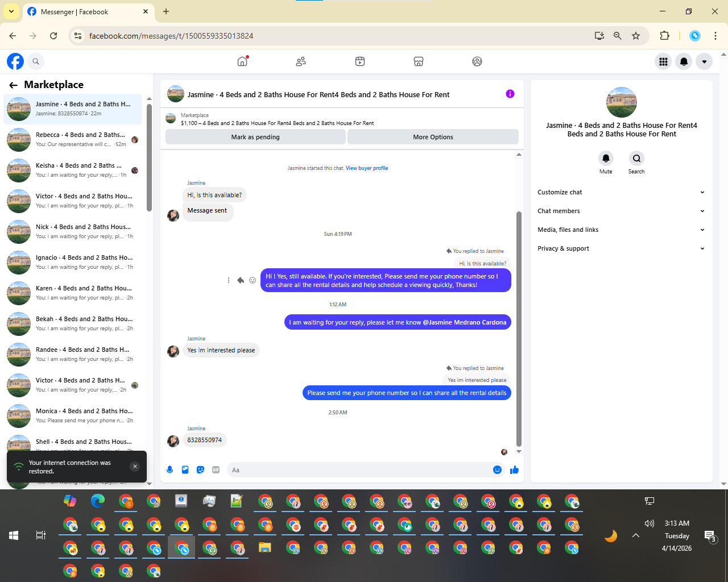Viewport: 728px width, 582px height.
Task: Attach a file with the image icon
Action: (x=185, y=469)
